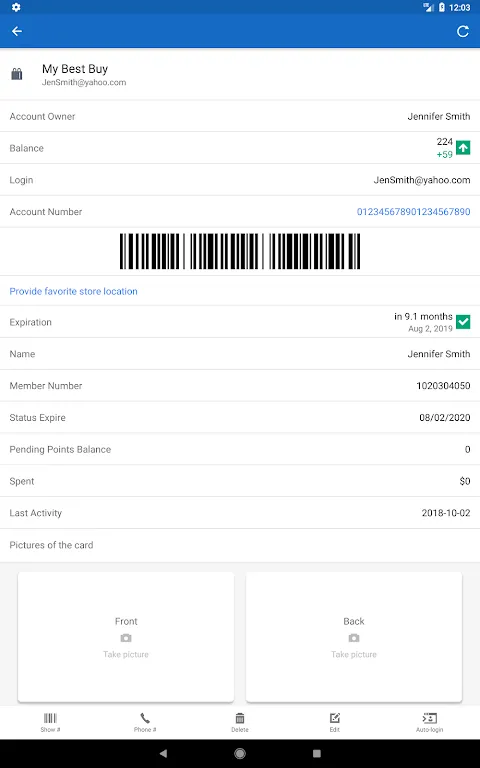Open the account number link
Image resolution: width=480 pixels, height=768 pixels.
pos(413,212)
